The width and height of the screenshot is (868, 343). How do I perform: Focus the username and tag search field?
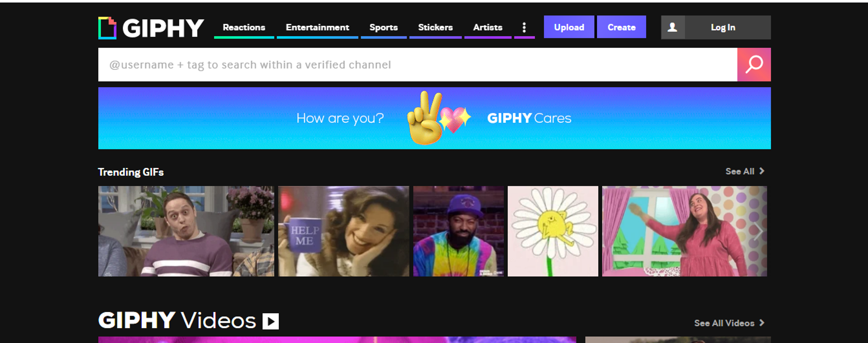[x=417, y=64]
